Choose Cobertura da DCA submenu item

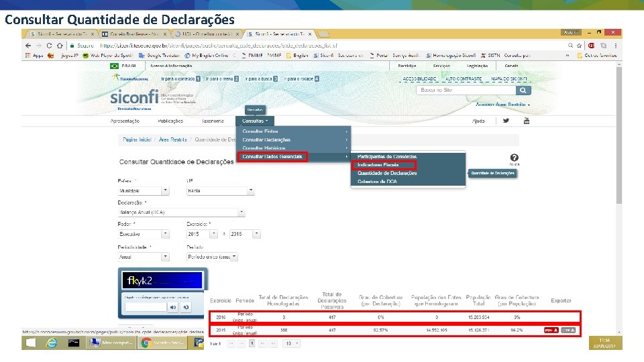(409, 182)
